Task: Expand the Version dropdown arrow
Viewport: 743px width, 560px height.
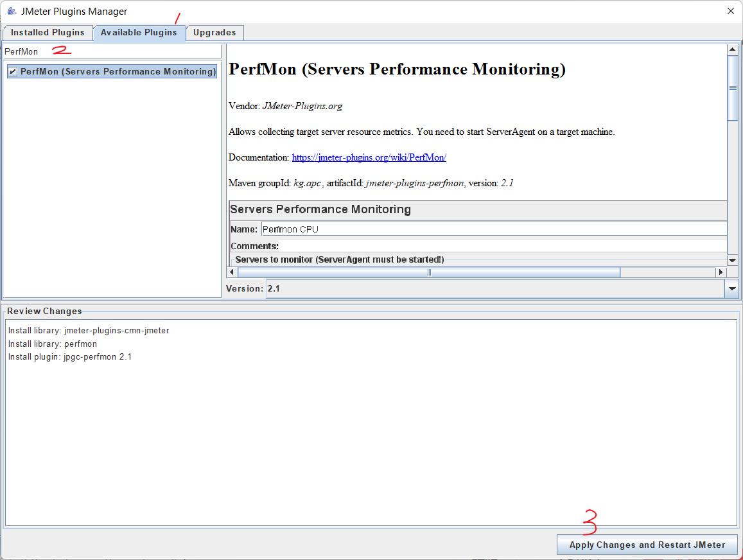Action: (x=731, y=289)
